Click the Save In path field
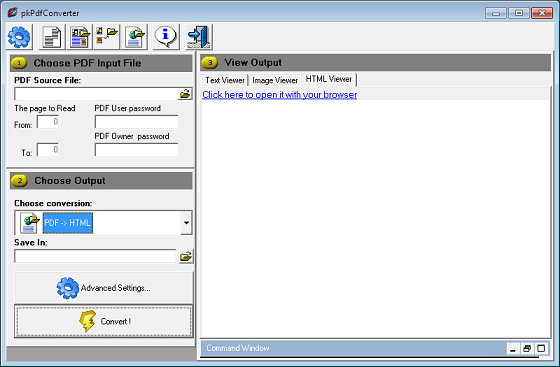 click(x=95, y=256)
